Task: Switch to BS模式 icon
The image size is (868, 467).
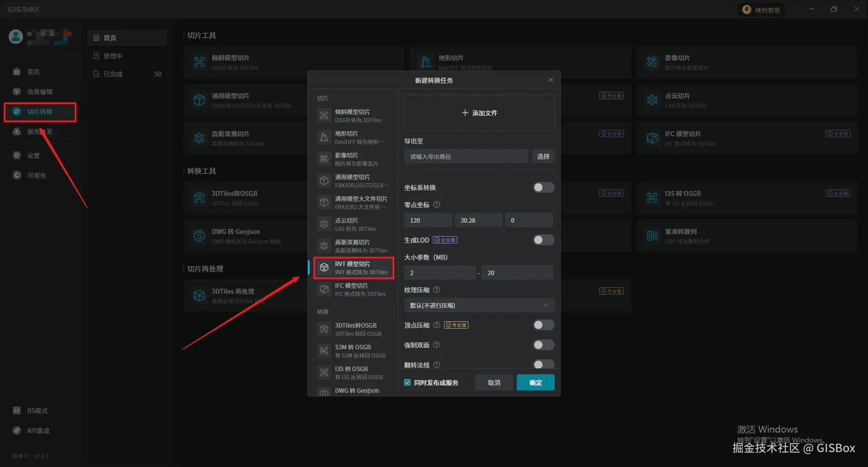Action: [x=17, y=410]
